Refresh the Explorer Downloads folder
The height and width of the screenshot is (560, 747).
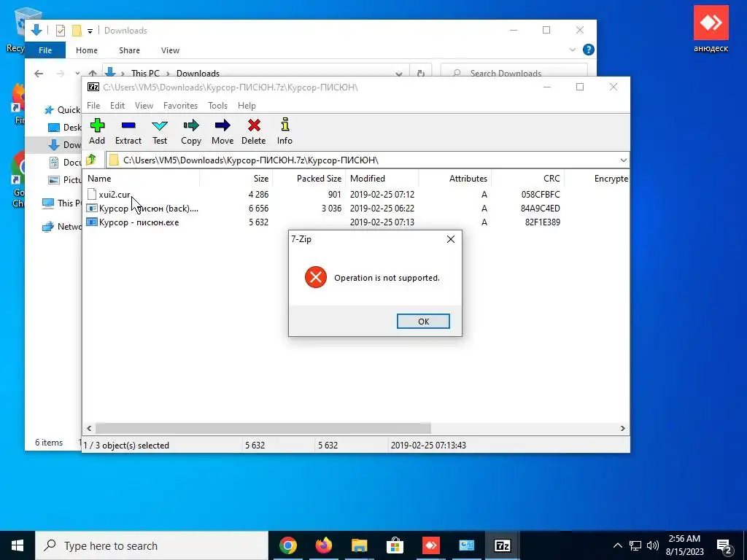pyautogui.click(x=421, y=74)
